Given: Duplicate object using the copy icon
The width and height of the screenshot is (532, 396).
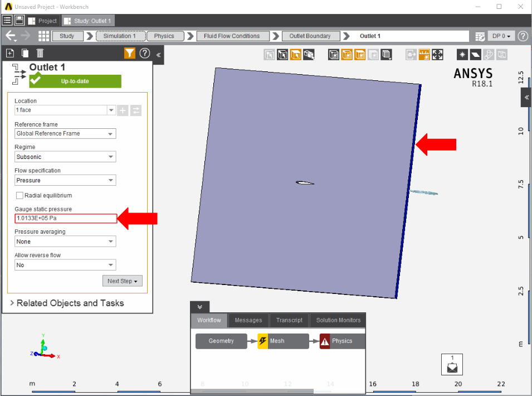Looking at the screenshot, I should coord(25,54).
